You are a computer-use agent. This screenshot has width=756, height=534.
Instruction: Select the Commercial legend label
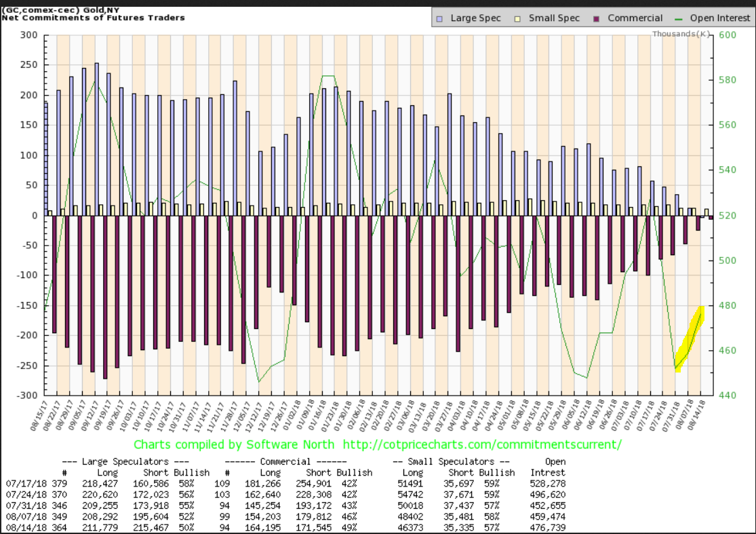coord(635,18)
